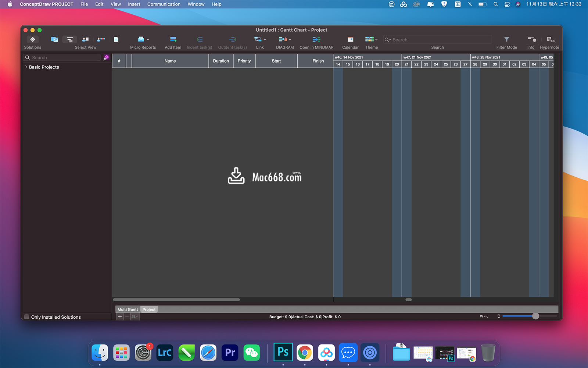Open the Solutions panel button
The height and width of the screenshot is (368, 588).
(x=33, y=39)
